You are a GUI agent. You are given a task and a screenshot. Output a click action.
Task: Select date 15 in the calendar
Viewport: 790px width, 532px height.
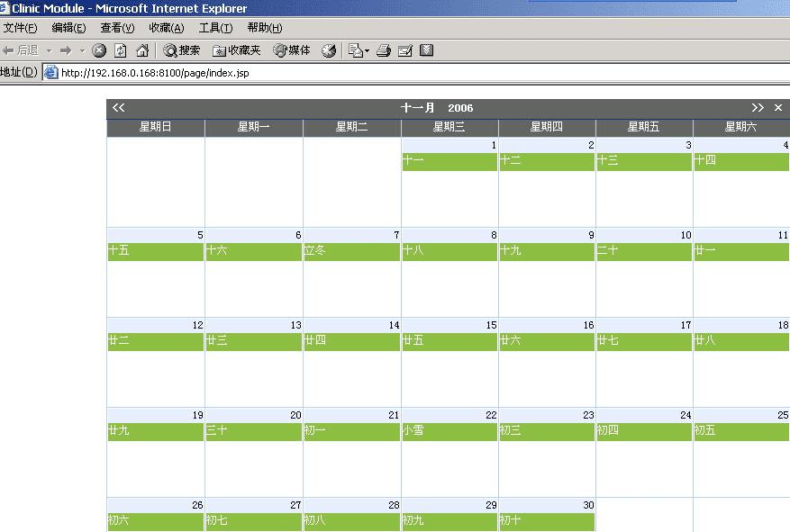tap(491, 326)
